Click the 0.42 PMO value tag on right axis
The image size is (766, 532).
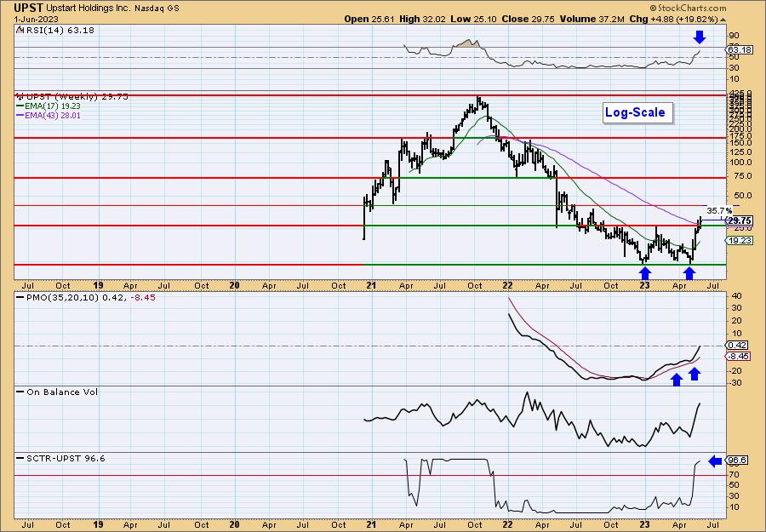click(x=739, y=345)
